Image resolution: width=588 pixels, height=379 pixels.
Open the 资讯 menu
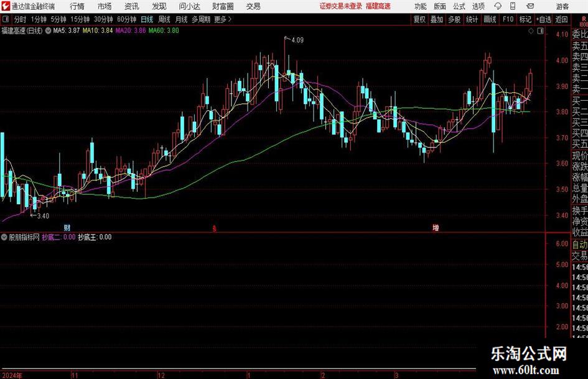pyautogui.click(x=132, y=6)
